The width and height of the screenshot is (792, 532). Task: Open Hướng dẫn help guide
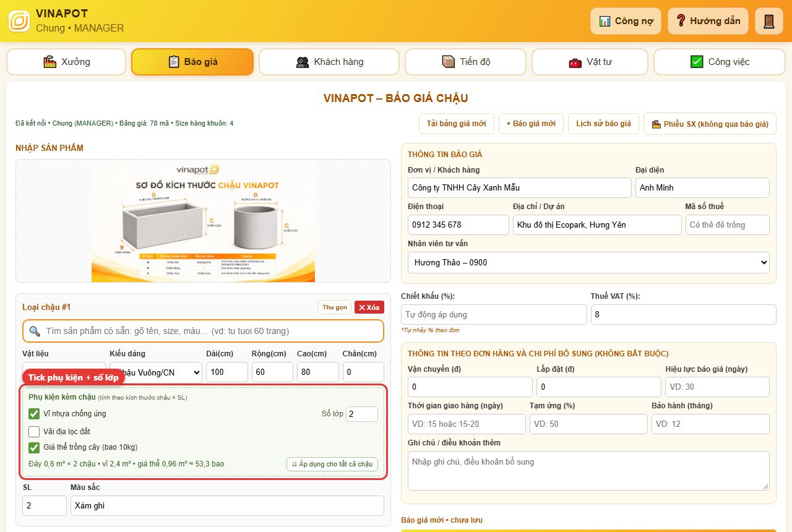click(x=708, y=21)
